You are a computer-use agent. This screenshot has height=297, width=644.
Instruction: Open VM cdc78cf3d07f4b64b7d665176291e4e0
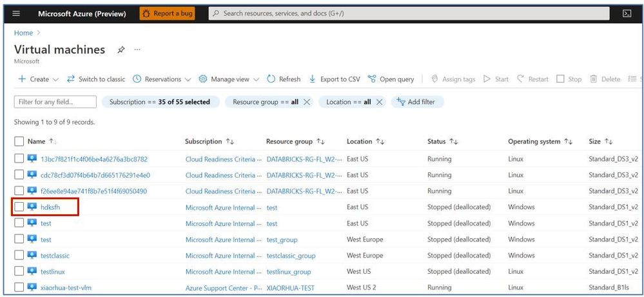coord(95,175)
